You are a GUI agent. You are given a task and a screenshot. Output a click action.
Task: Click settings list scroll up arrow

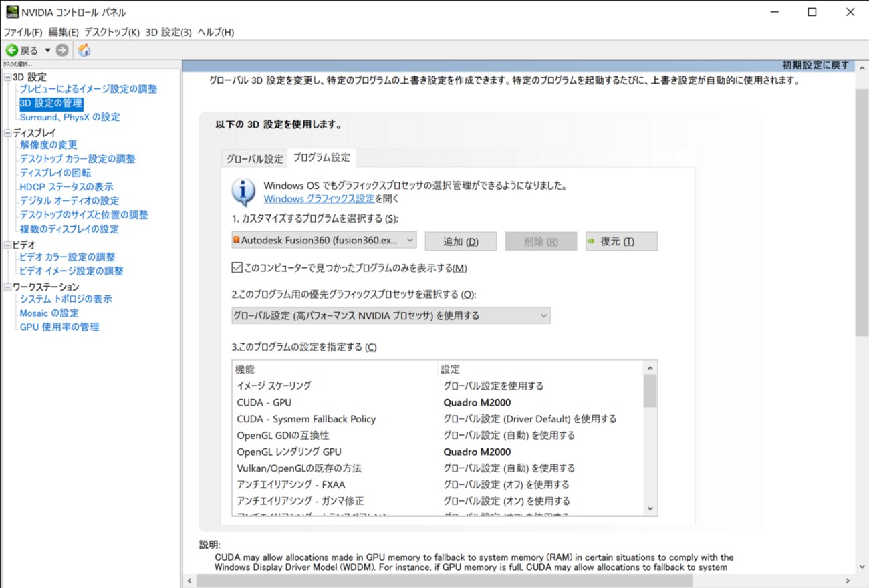650,368
